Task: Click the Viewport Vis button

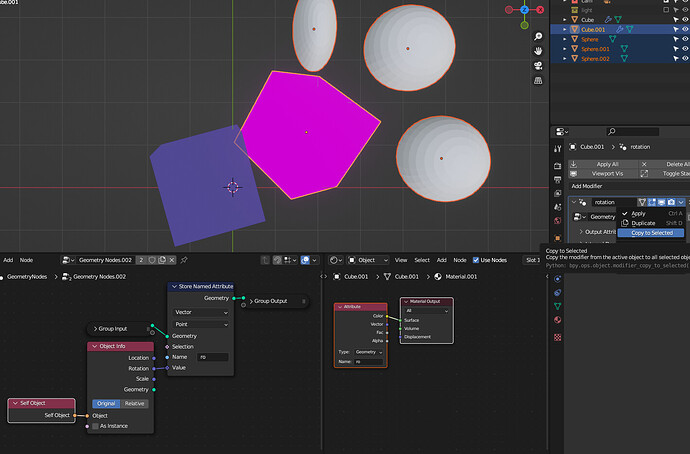Action: 603,173
